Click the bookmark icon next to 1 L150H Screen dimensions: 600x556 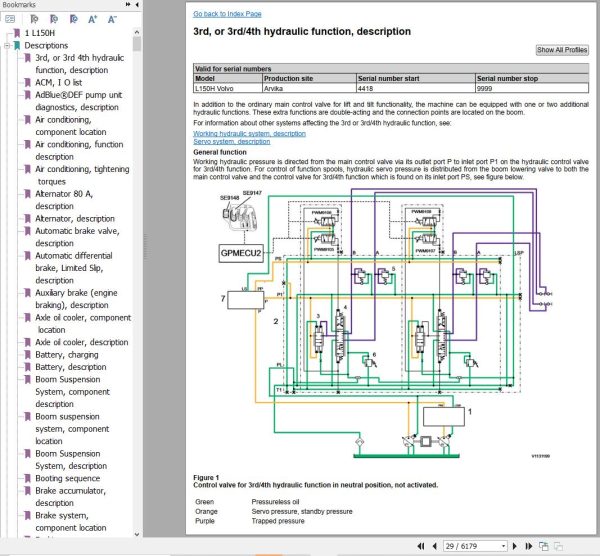(x=17, y=33)
